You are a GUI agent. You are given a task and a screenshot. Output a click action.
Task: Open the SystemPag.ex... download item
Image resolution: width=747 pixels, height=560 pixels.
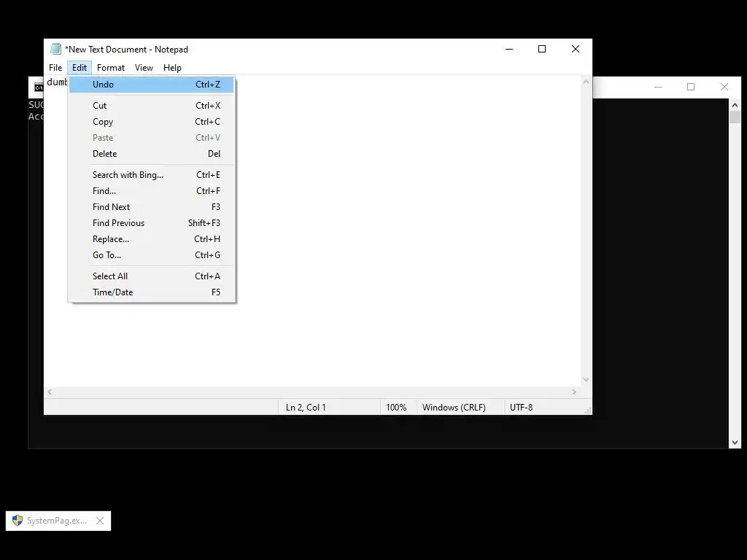tap(57, 521)
